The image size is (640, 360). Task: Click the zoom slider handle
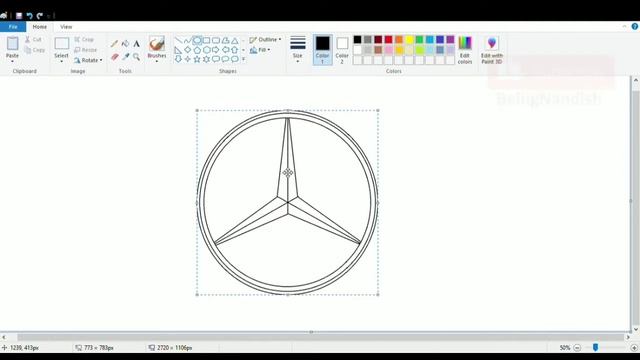click(596, 348)
